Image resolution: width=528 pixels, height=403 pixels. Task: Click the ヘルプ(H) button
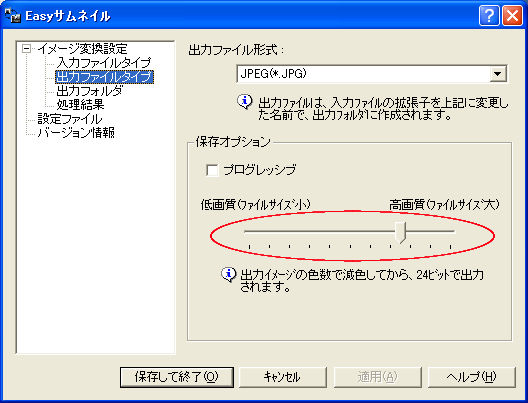(471, 377)
